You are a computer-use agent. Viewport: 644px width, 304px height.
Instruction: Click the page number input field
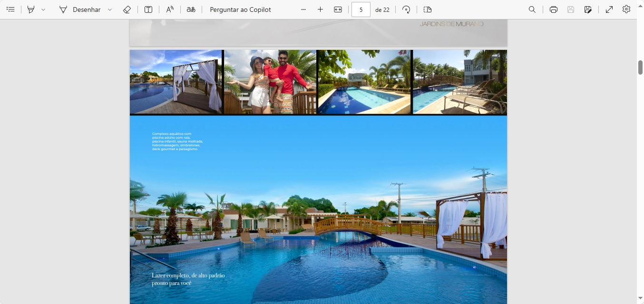pyautogui.click(x=361, y=9)
